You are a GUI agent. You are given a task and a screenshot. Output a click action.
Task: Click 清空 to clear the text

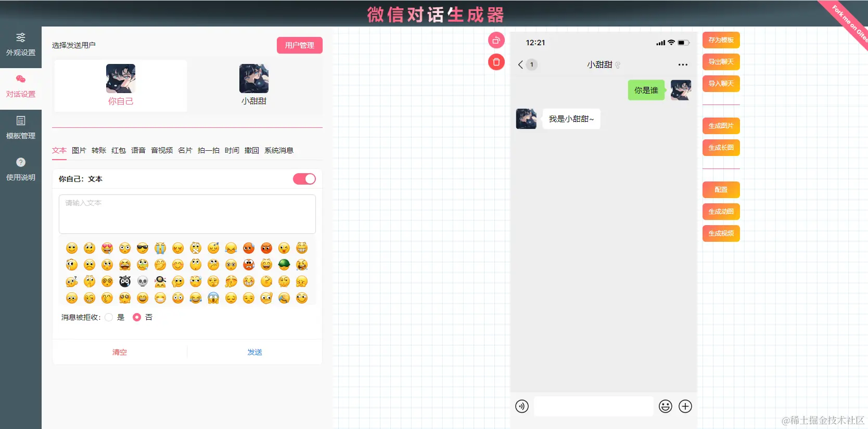120,352
